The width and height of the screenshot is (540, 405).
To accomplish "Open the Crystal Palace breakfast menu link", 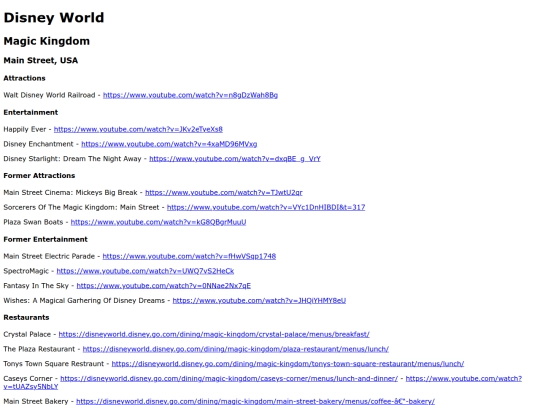I will 214,334.
